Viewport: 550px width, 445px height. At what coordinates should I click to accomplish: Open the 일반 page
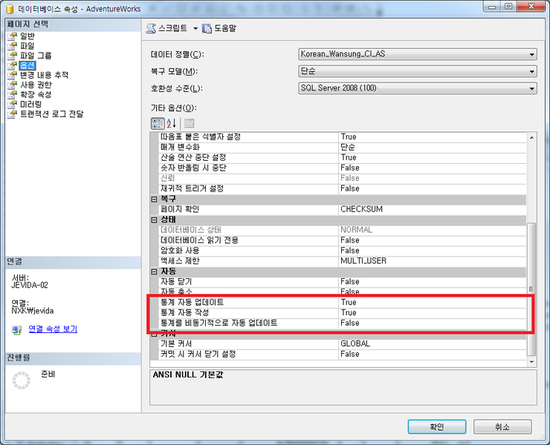[27, 36]
